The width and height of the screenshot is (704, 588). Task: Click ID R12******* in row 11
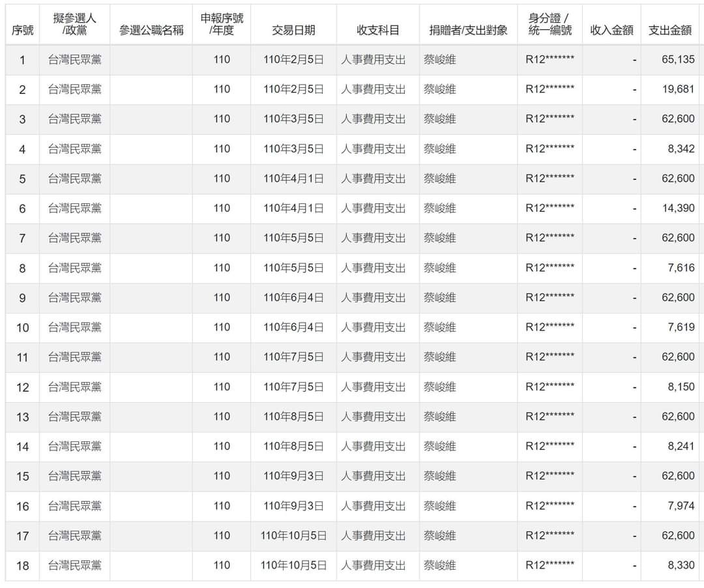pos(550,357)
